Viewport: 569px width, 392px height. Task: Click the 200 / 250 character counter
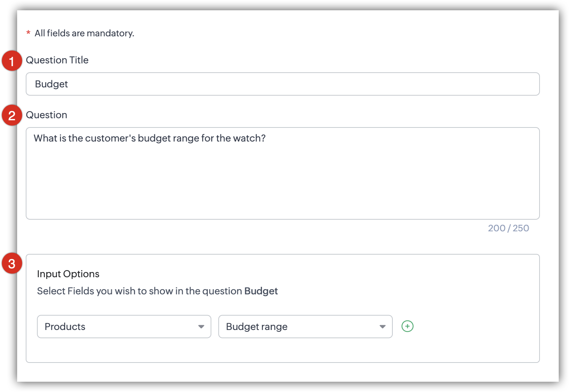[508, 228]
